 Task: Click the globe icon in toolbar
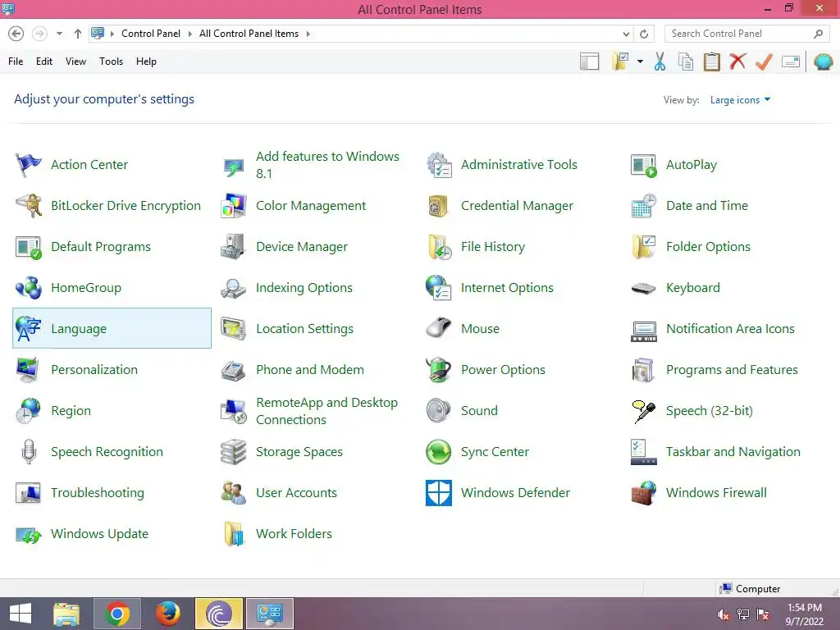coord(824,62)
